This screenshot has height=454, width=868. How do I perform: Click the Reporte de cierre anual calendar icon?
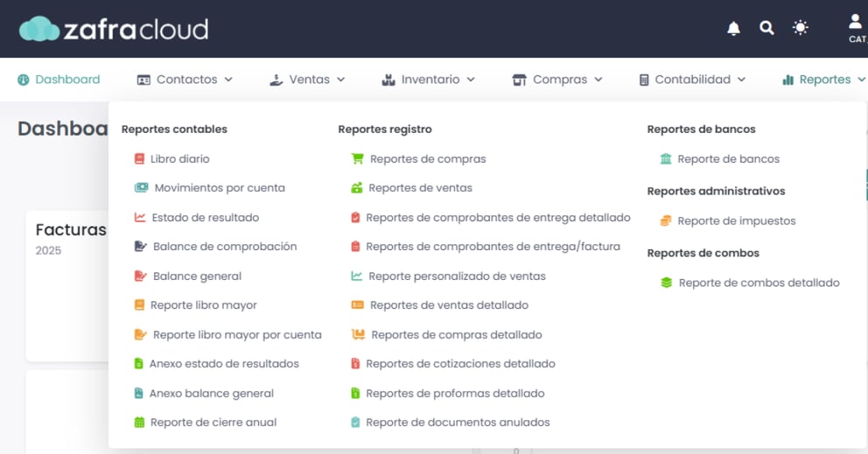(x=139, y=423)
